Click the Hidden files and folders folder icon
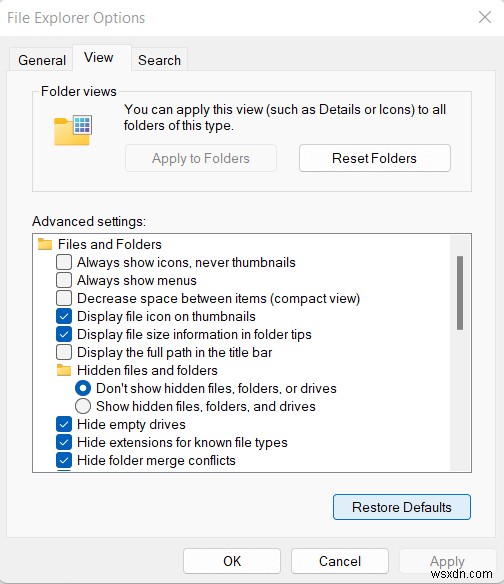The height and width of the screenshot is (584, 504). pyautogui.click(x=64, y=370)
